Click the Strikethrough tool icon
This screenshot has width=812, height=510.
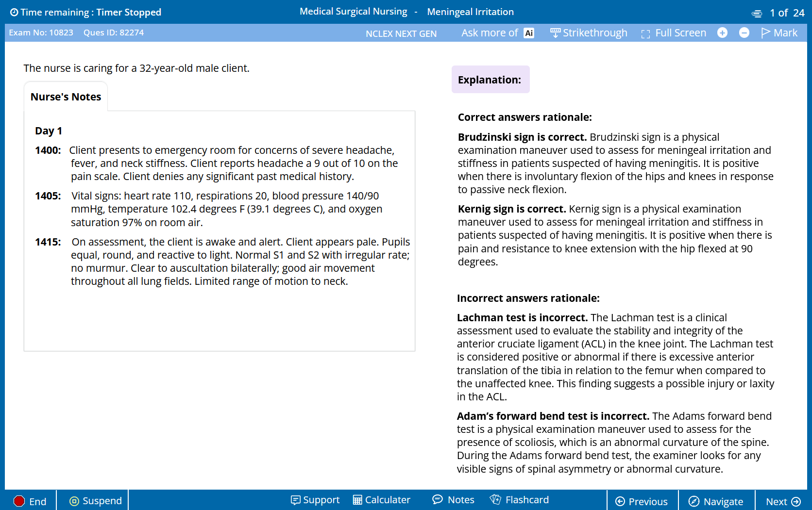pyautogui.click(x=555, y=33)
